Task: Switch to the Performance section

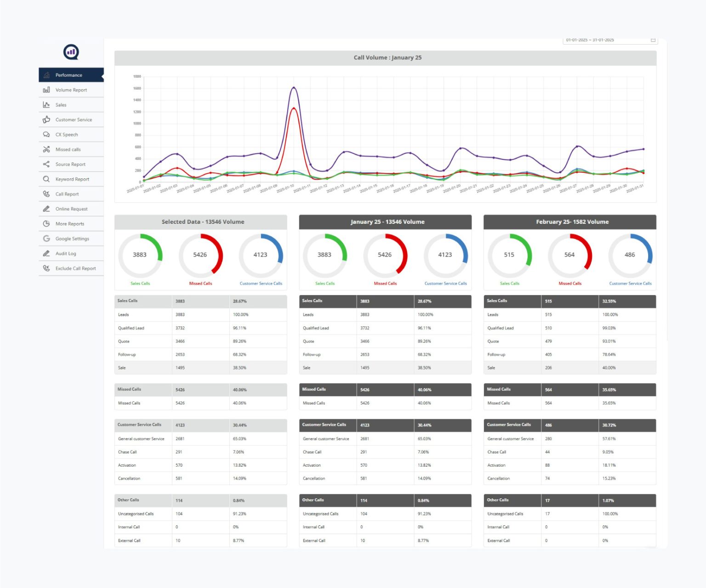Action: click(x=68, y=75)
